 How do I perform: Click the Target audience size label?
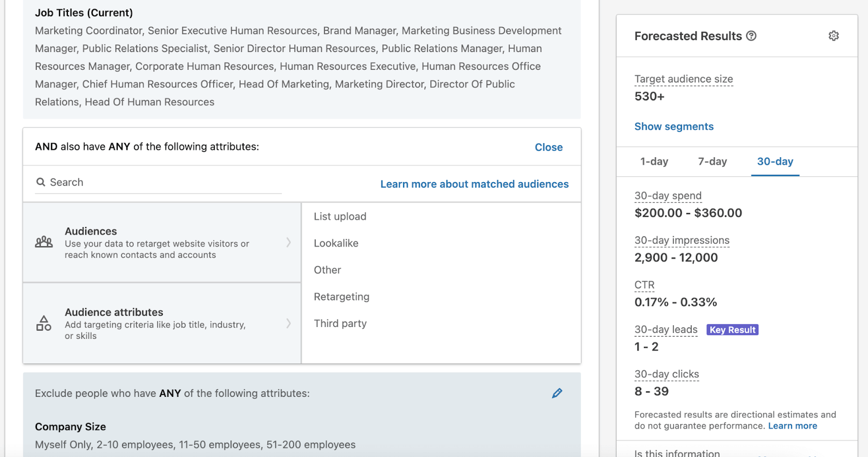684,79
